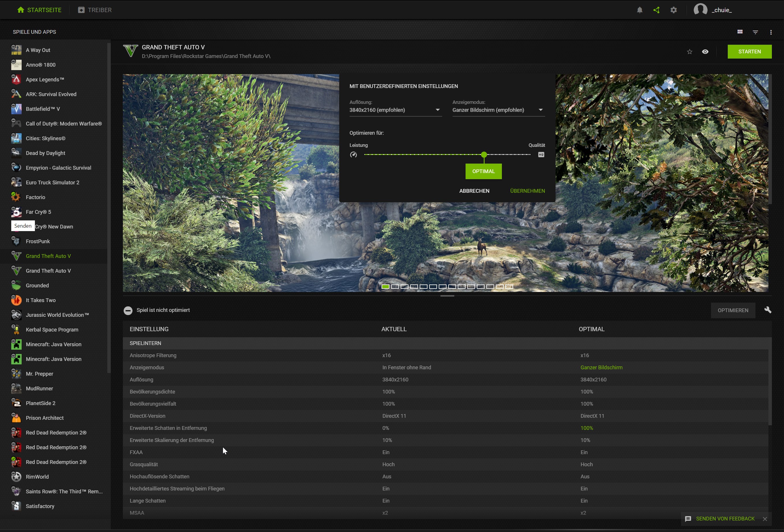Open the filter icon for games
The image size is (784, 532).
(x=755, y=32)
